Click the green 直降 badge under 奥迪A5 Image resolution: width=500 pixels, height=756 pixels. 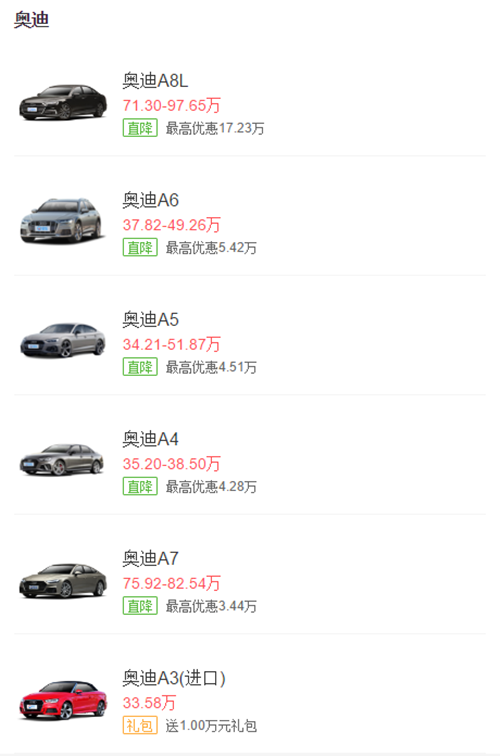point(140,367)
